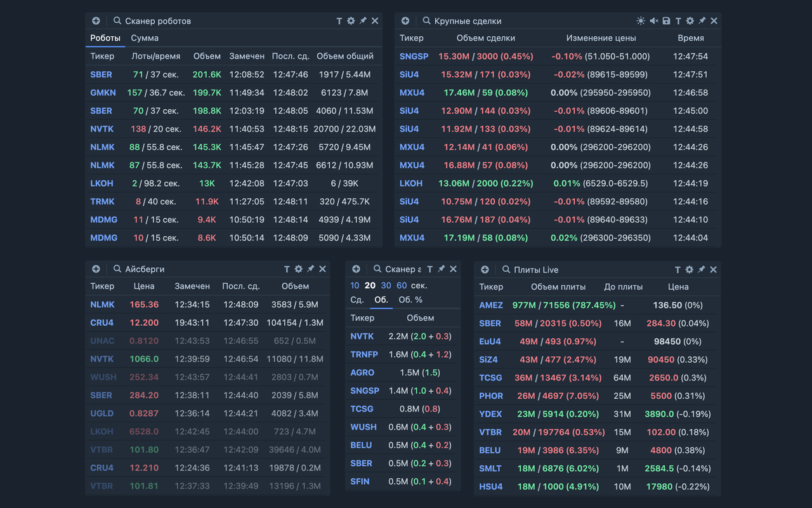Click search icon in Крупные сделки panel
Viewport: 812px width, 508px height.
pos(426,21)
